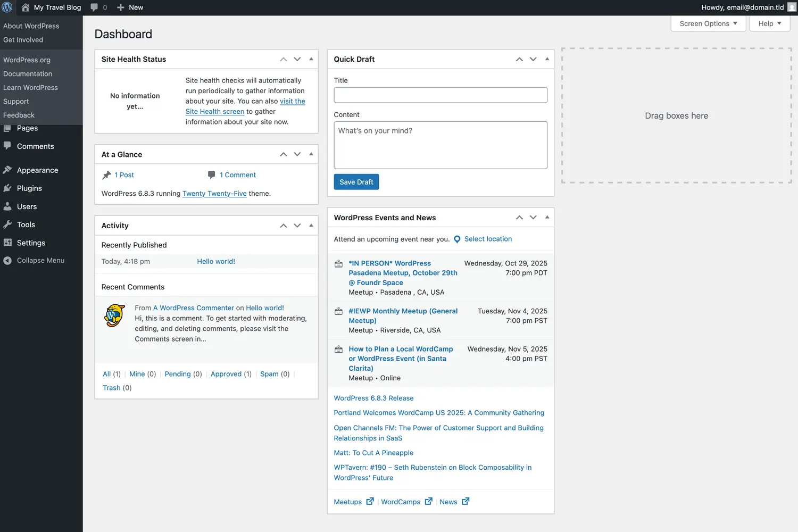Open the comments bubble in the admin bar
798x532 pixels.
coord(98,7)
